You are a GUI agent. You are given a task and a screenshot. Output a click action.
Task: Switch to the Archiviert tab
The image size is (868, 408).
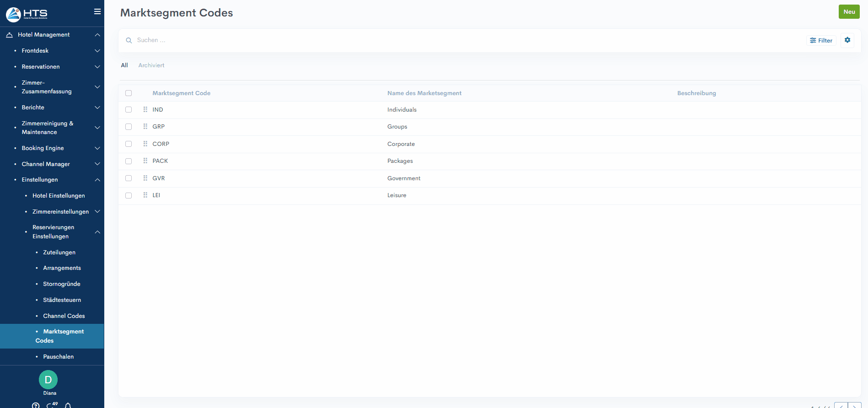(151, 65)
